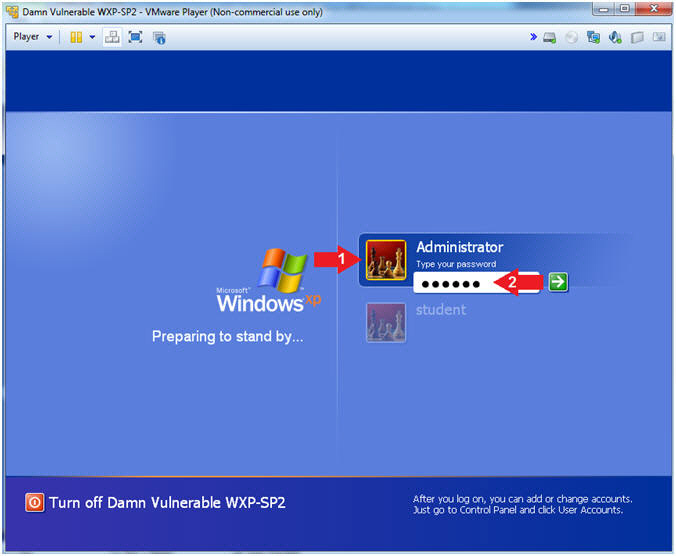This screenshot has width=676, height=556.
Task: Choose the student user name
Action: pyautogui.click(x=441, y=309)
